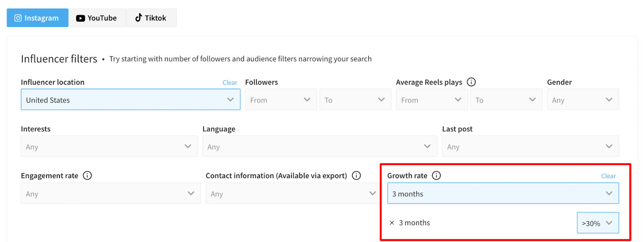Click the YouTube play icon in the tab
Screen dimensions: 644x242
(80, 18)
